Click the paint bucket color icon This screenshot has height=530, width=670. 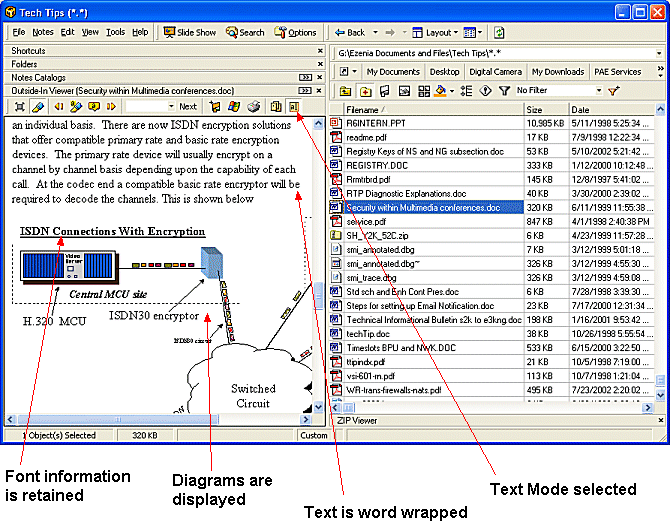[441, 91]
